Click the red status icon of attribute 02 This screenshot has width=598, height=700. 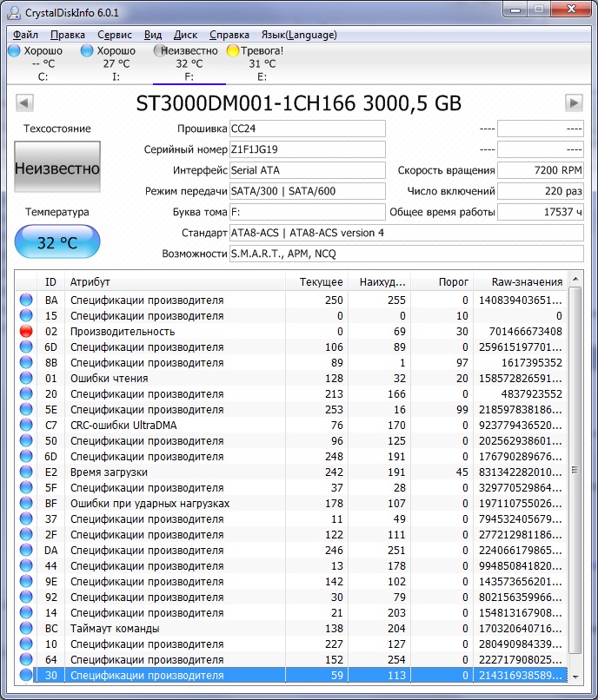click(26, 331)
